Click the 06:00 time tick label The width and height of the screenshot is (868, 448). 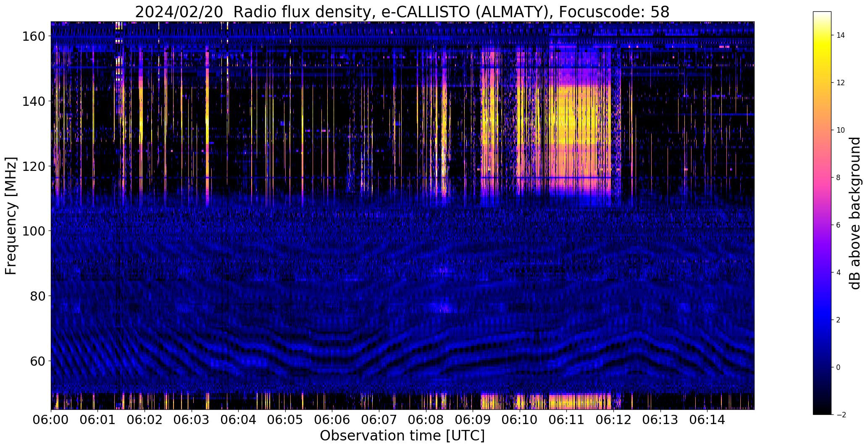51,420
